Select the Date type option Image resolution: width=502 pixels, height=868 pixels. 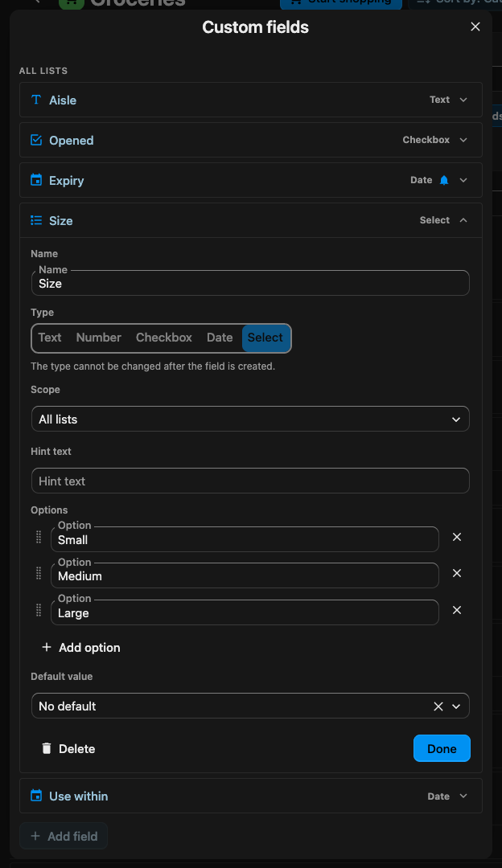coord(220,338)
